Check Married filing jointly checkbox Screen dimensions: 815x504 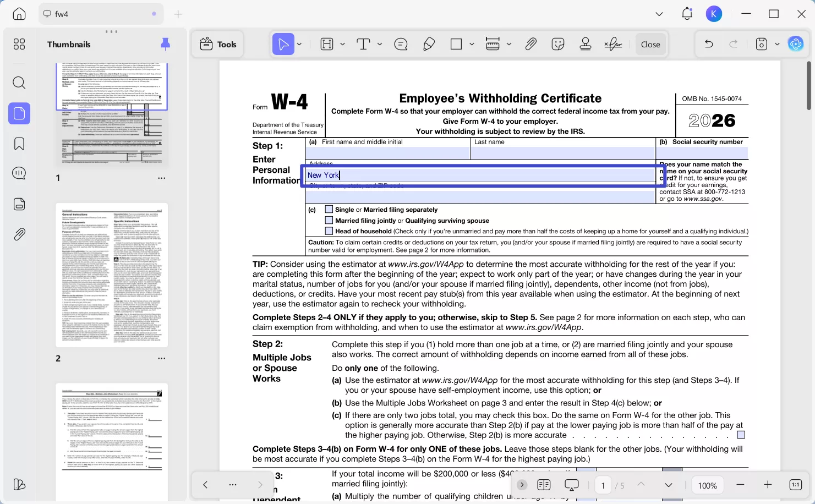pyautogui.click(x=329, y=220)
